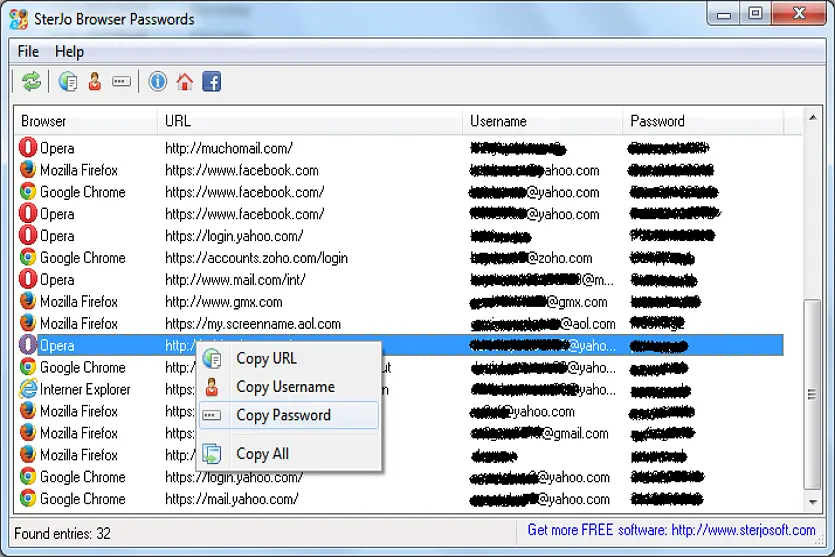Click the Firefox icon in the www.gmx.com row
The image size is (835, 557).
pyautogui.click(x=28, y=301)
